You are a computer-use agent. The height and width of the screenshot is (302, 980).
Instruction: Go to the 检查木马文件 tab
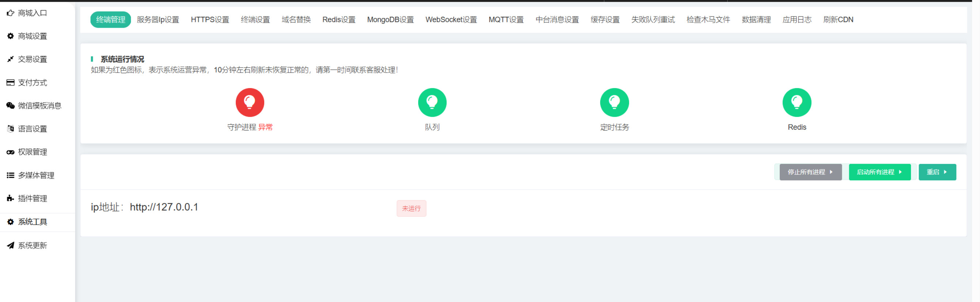[708, 20]
